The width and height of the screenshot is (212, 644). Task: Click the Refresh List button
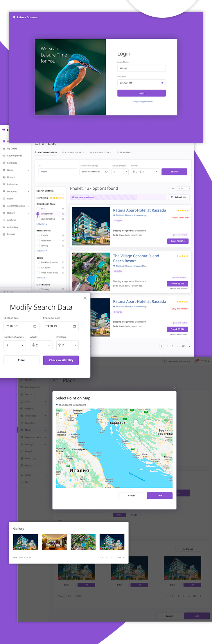[x=179, y=197]
